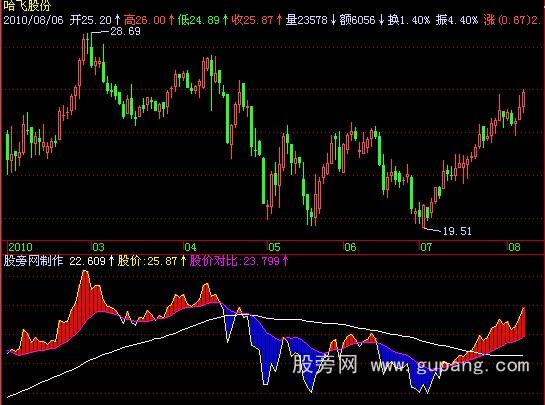The image size is (545, 405).
Task: Click the 19.51 lowest price label
Action: (x=457, y=231)
